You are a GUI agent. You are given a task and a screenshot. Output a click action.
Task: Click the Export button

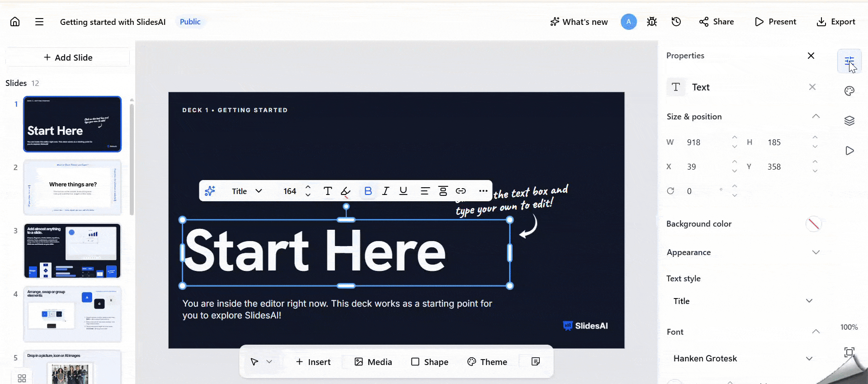(836, 22)
